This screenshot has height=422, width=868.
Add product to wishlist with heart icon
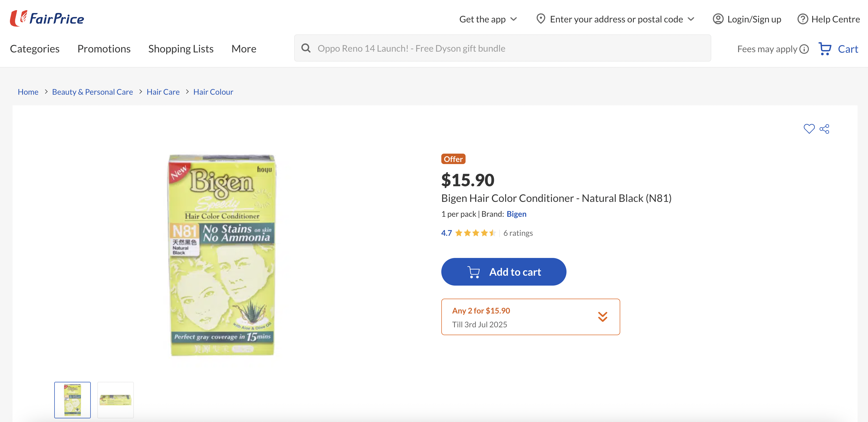coord(809,129)
